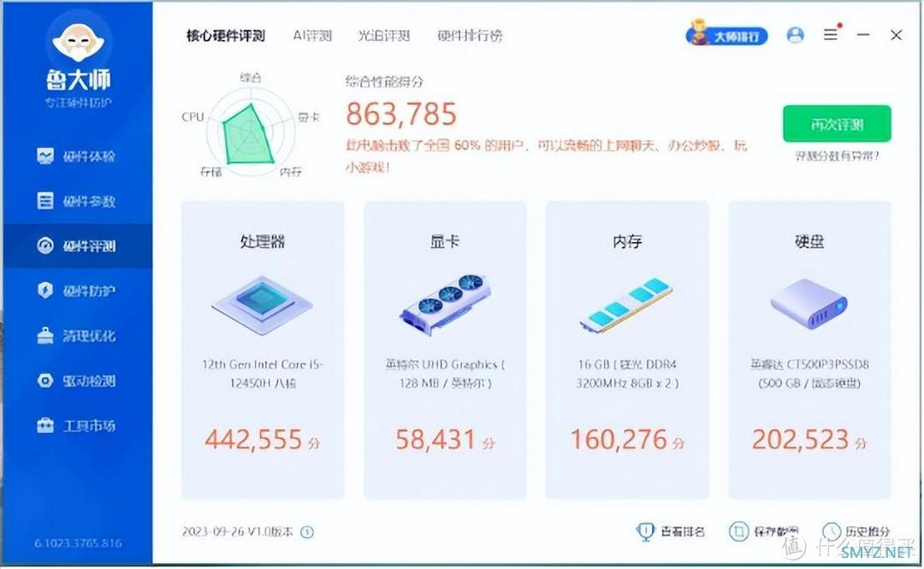Click the 英特尔 UHD Graphics description
This screenshot has width=924, height=569.
445,374
